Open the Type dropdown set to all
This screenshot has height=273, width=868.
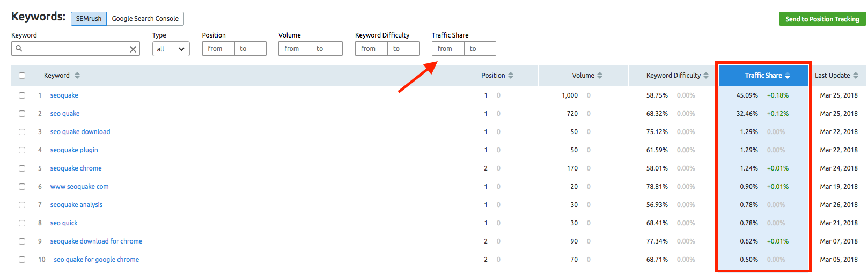(x=171, y=49)
